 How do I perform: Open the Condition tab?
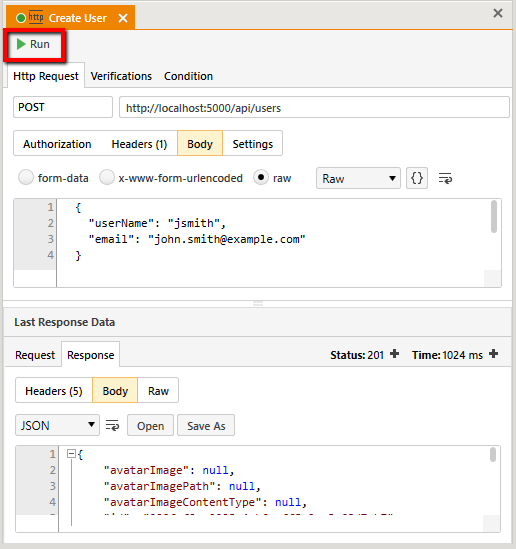188,76
